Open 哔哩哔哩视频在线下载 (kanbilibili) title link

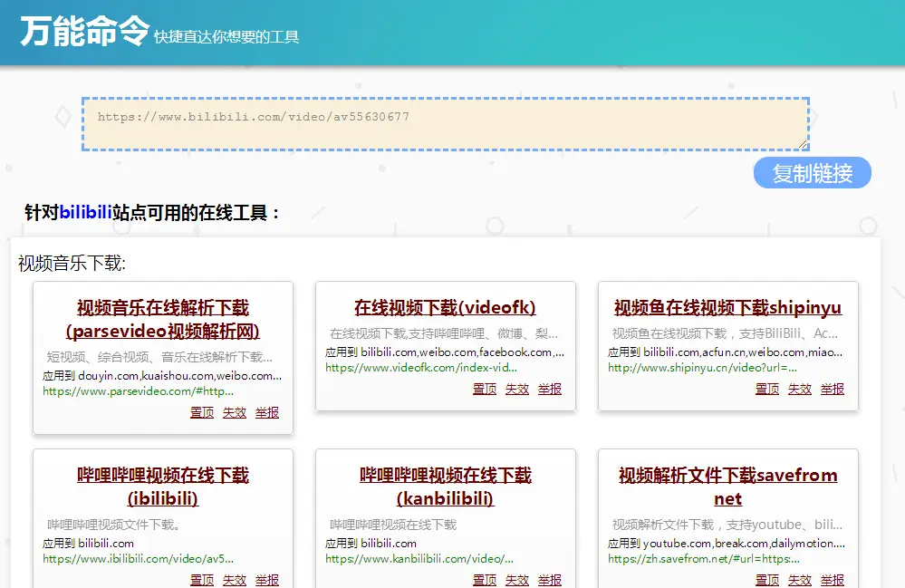click(445, 487)
